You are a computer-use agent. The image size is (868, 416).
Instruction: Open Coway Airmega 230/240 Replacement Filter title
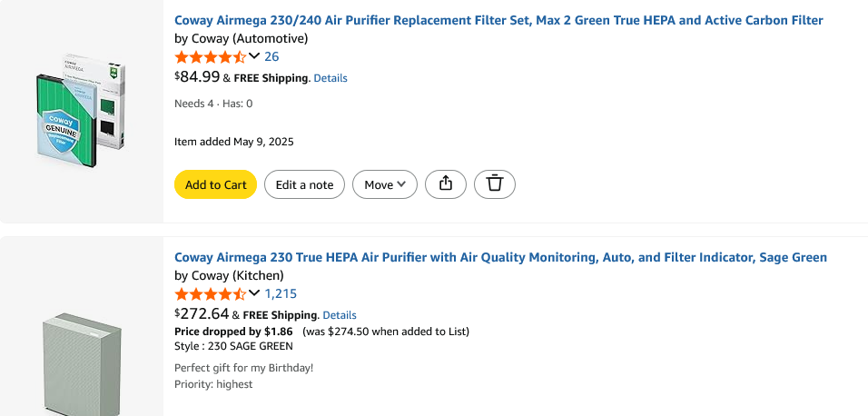click(498, 21)
